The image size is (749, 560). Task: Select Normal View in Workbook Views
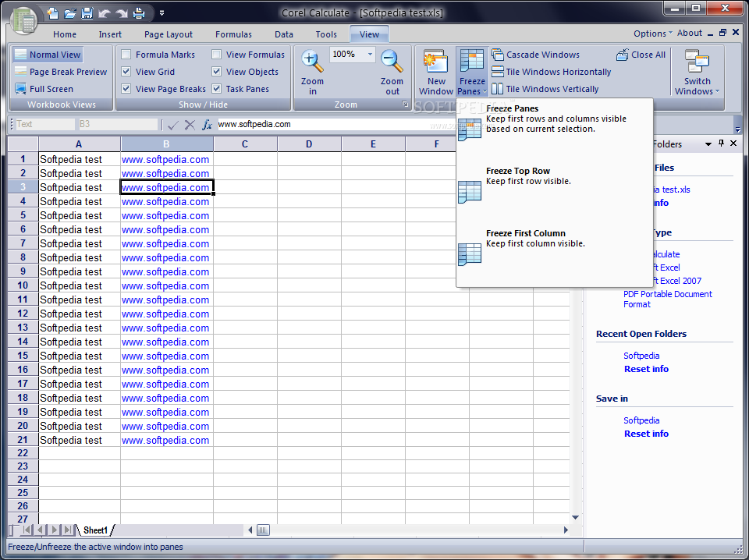tap(48, 55)
